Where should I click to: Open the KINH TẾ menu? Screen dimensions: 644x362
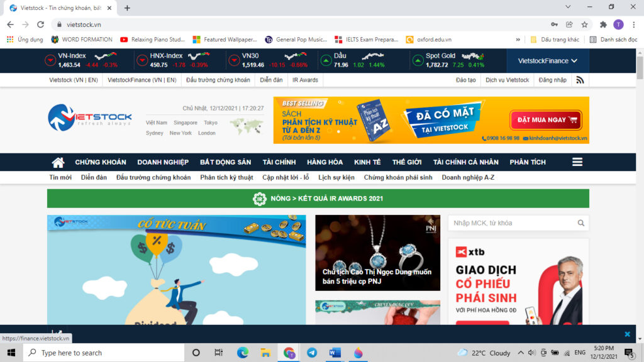pos(367,162)
